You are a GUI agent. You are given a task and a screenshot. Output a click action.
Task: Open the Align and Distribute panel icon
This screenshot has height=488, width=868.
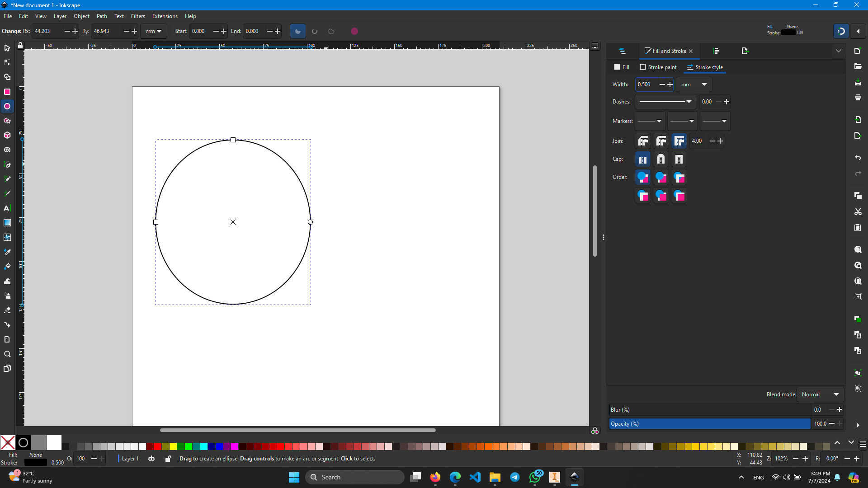tap(716, 51)
